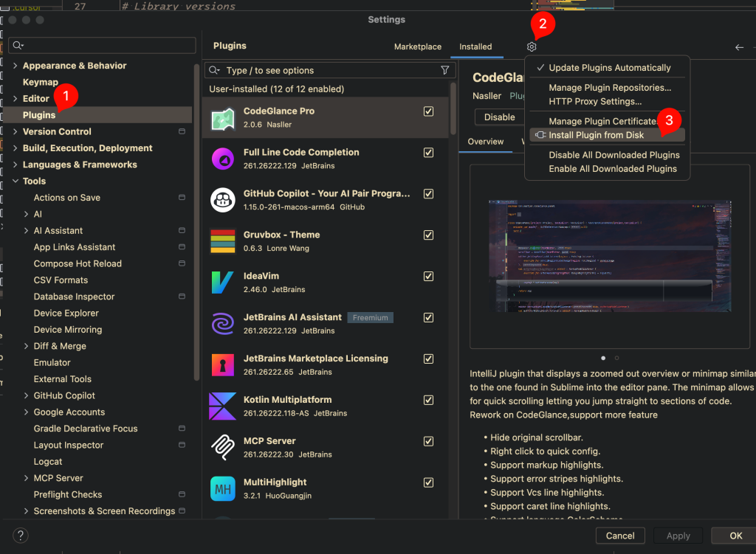Image resolution: width=756 pixels, height=554 pixels.
Task: Click project-level icon beside Preflight Checks
Action: (182, 494)
